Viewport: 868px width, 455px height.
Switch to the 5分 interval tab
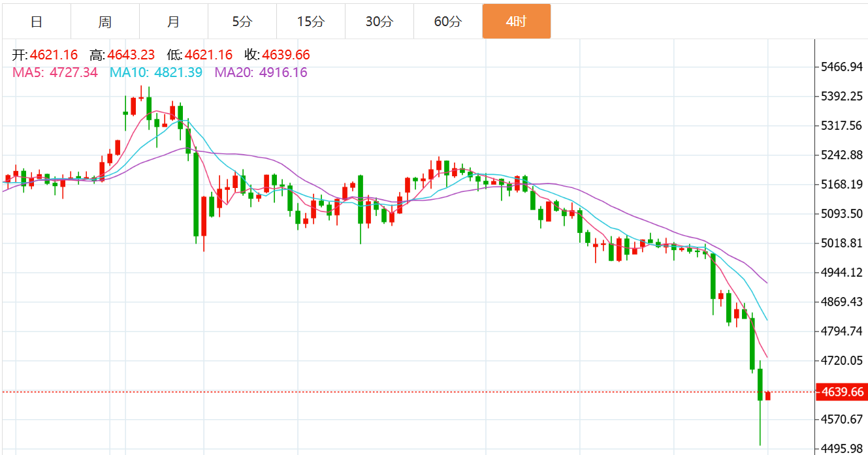point(242,22)
